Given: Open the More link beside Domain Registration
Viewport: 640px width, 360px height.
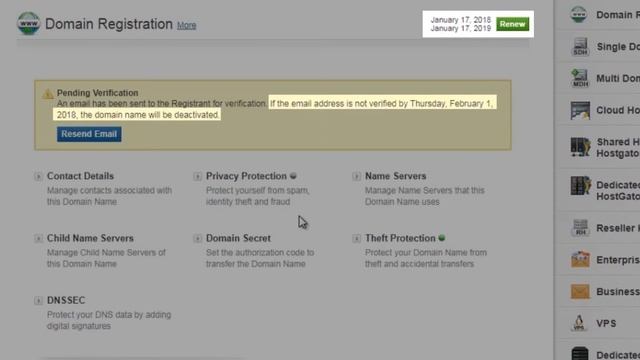Looking at the screenshot, I should click(x=187, y=25).
